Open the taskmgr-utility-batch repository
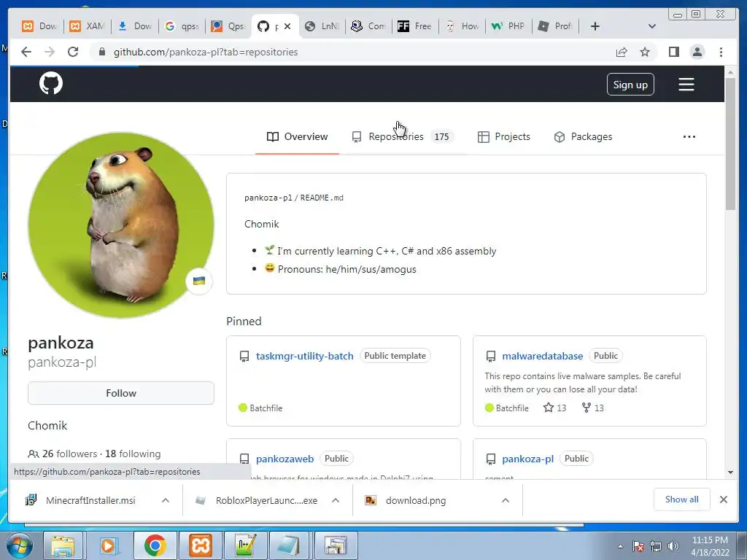Image resolution: width=747 pixels, height=560 pixels. pos(304,356)
